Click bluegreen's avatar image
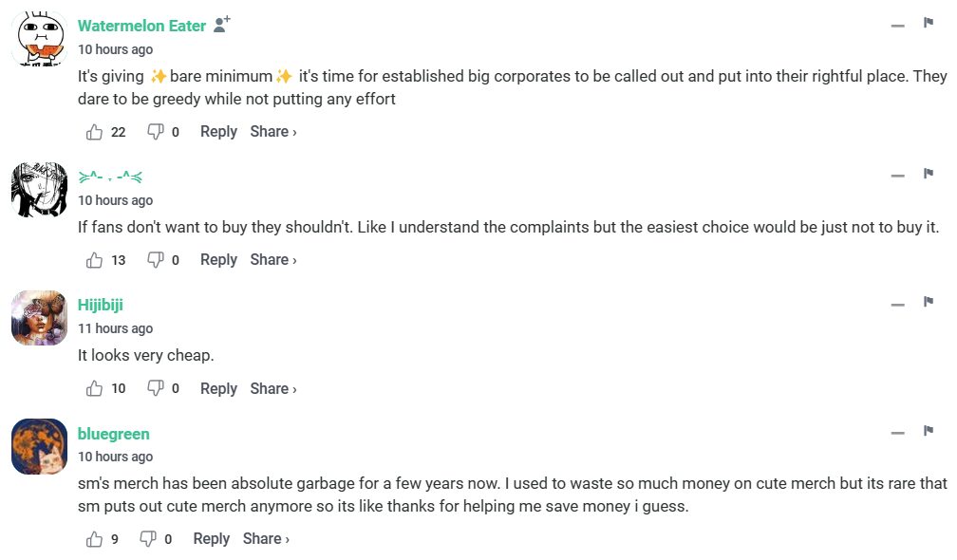The width and height of the screenshot is (957, 560). [x=39, y=446]
